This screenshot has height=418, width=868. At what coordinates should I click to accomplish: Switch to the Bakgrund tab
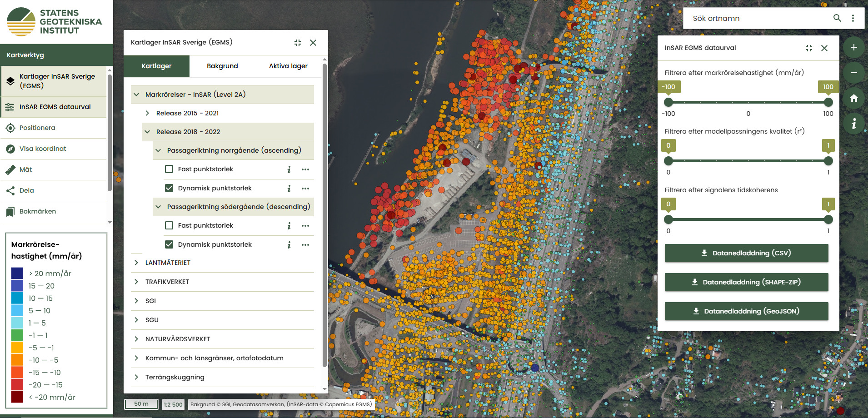click(222, 66)
